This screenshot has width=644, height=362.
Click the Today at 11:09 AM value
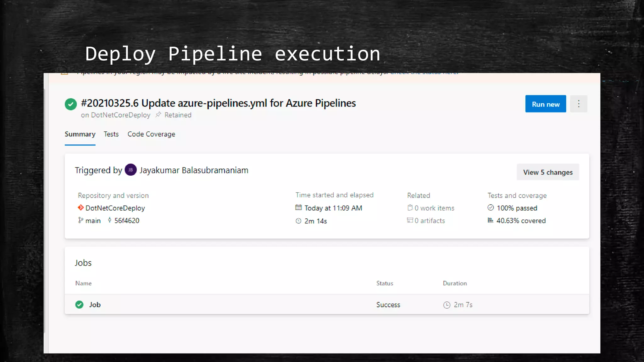tap(333, 208)
